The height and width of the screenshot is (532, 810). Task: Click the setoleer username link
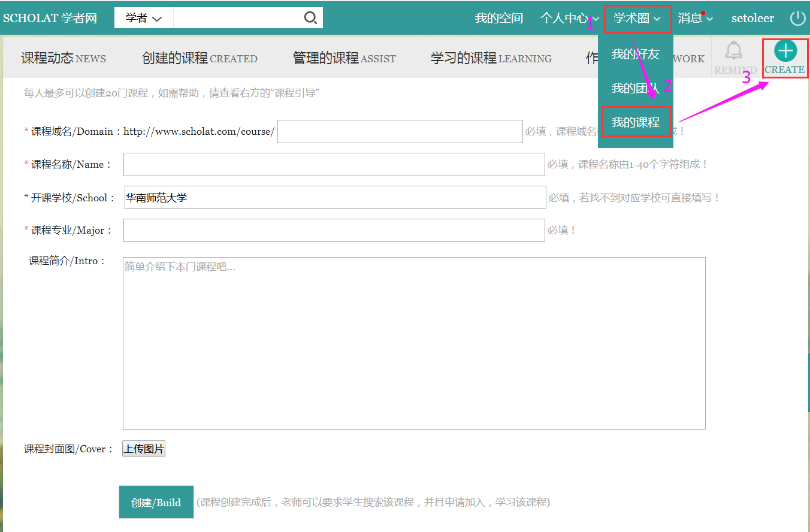[x=752, y=18]
